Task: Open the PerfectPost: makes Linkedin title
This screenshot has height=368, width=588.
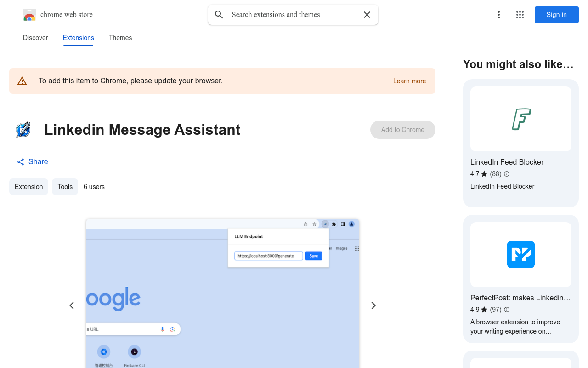Action: point(521,298)
